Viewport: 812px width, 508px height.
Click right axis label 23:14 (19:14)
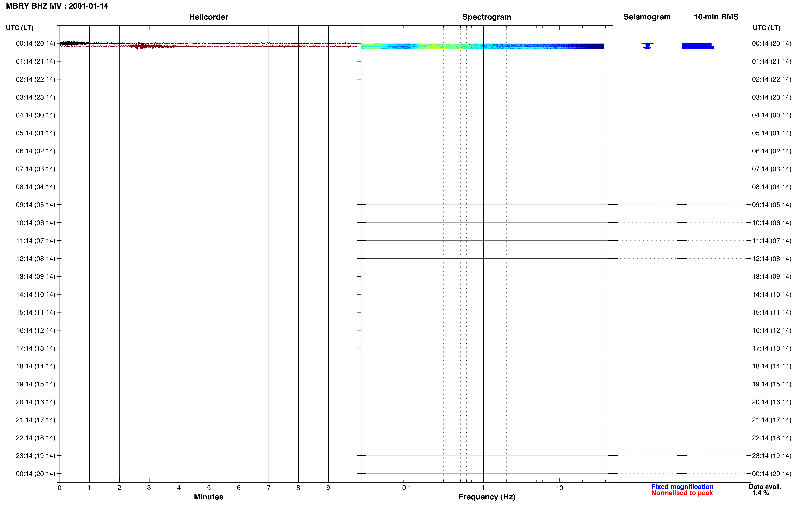pos(771,456)
